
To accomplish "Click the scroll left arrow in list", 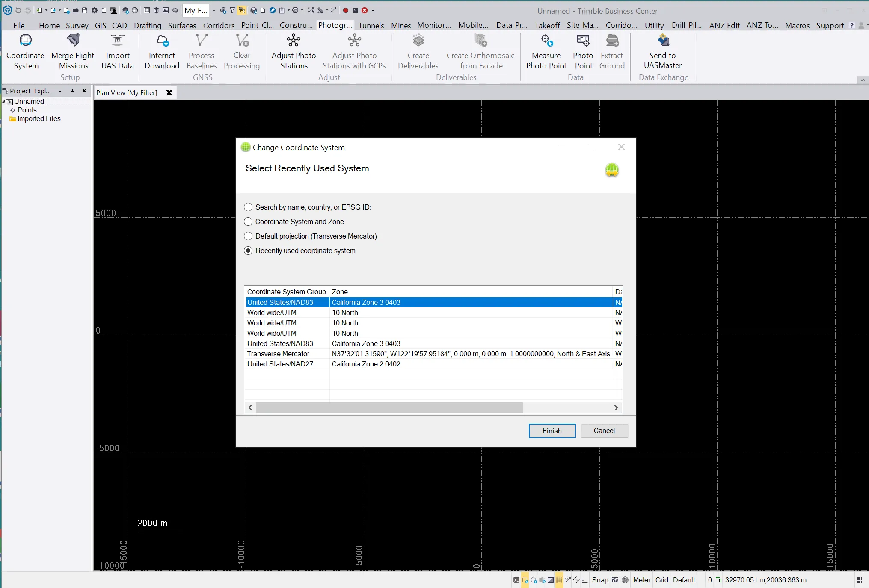I will [x=250, y=408].
